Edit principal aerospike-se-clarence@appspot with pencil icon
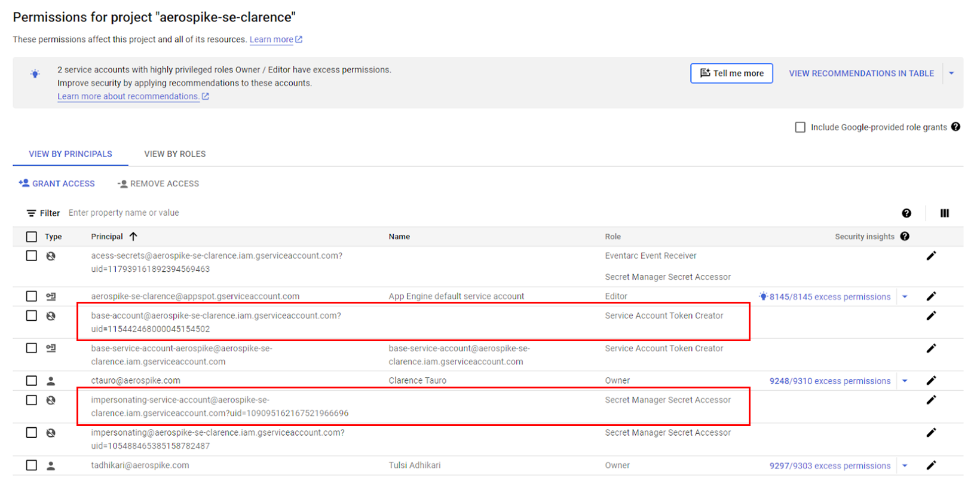Viewport: 980px width, 490px height. 931,296
